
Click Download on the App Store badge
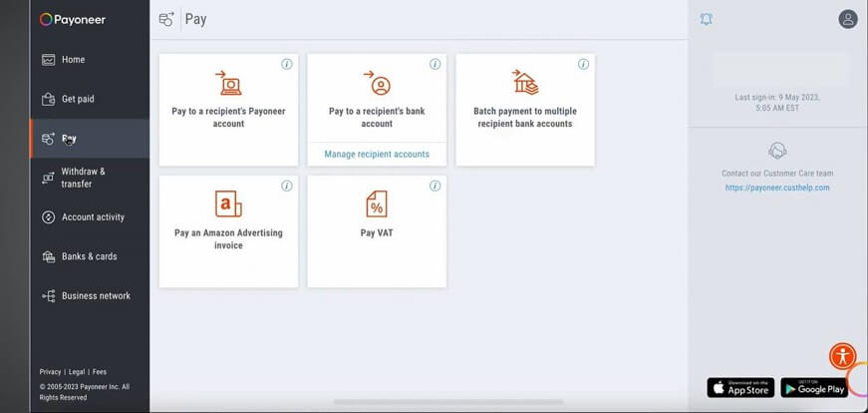click(x=740, y=388)
